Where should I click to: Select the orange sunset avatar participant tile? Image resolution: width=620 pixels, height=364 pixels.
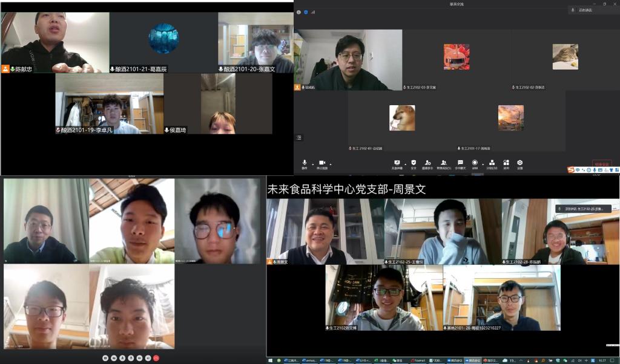point(510,118)
